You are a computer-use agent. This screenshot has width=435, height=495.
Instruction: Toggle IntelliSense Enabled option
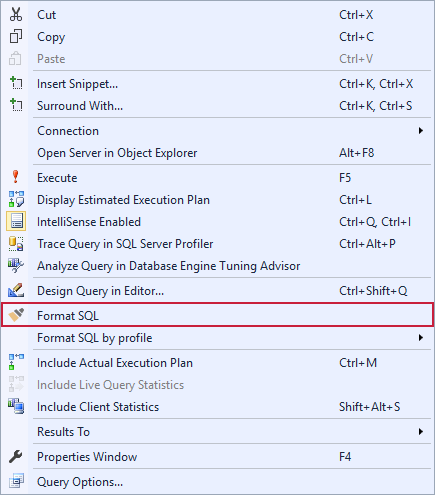[217, 222]
